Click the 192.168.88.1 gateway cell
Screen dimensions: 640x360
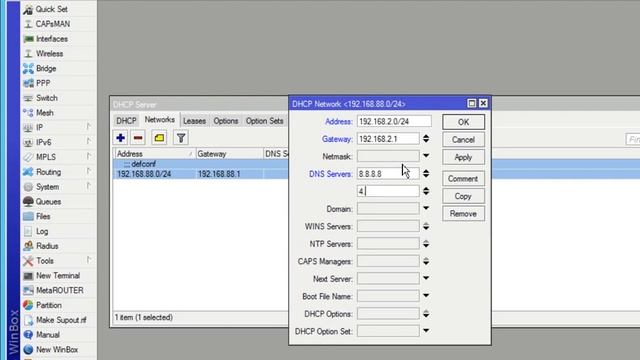click(x=219, y=174)
